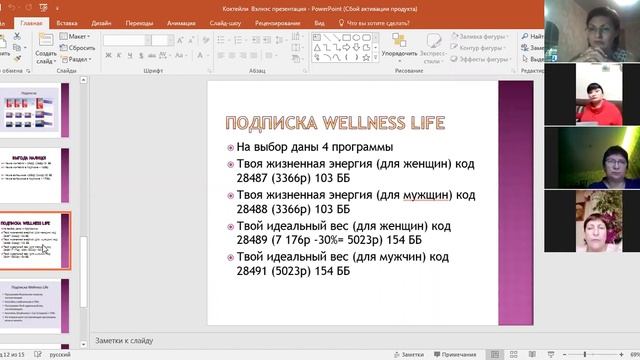Undo last action in quick access toolbar
This screenshot has width=640, height=360.
tap(12, 8)
